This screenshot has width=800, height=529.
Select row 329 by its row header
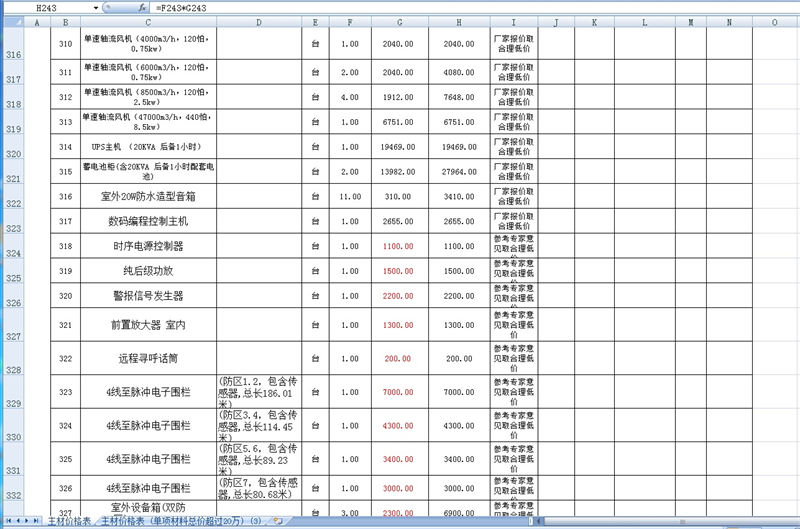(x=14, y=403)
